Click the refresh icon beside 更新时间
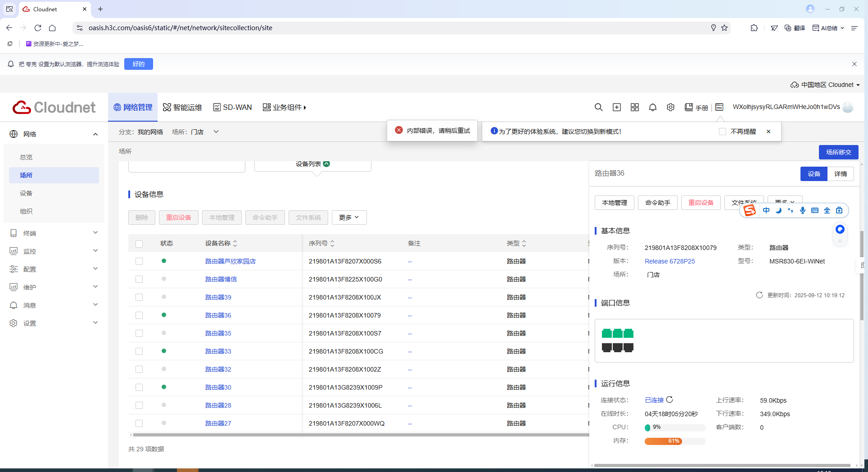 tap(759, 295)
